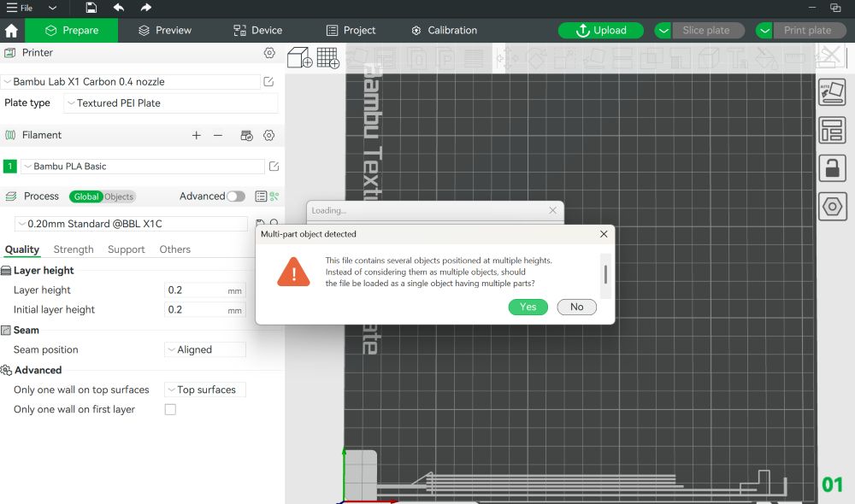Screen dimensions: 855x504
Task: Close the Loading progress window
Action: pyautogui.click(x=553, y=210)
